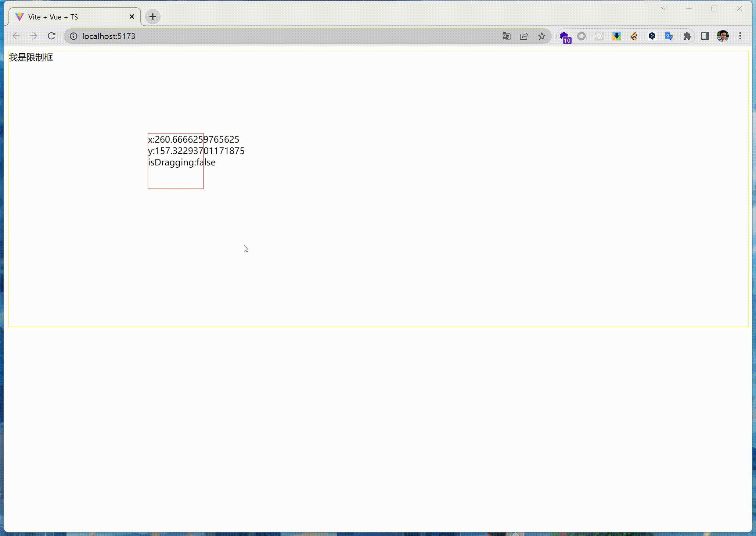This screenshot has height=536, width=756.
Task: Expand the tab search chevron
Action: (664, 8)
